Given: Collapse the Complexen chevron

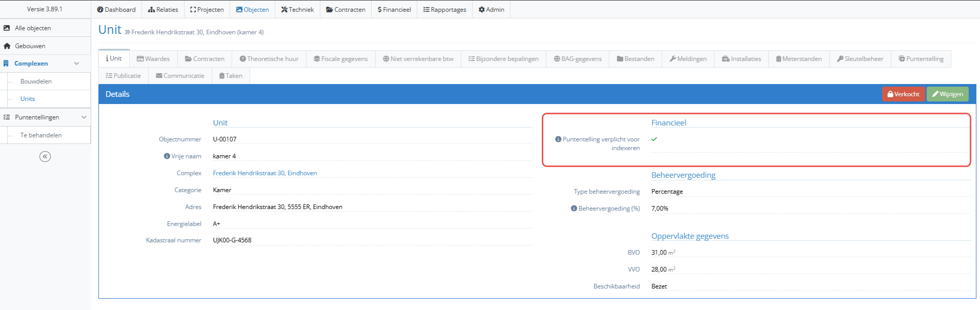Looking at the screenshot, I should click(76, 63).
